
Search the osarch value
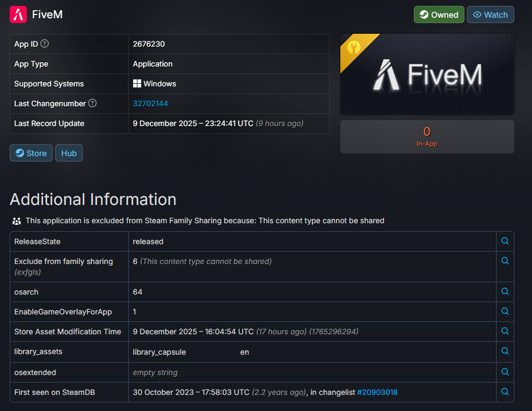pos(505,291)
